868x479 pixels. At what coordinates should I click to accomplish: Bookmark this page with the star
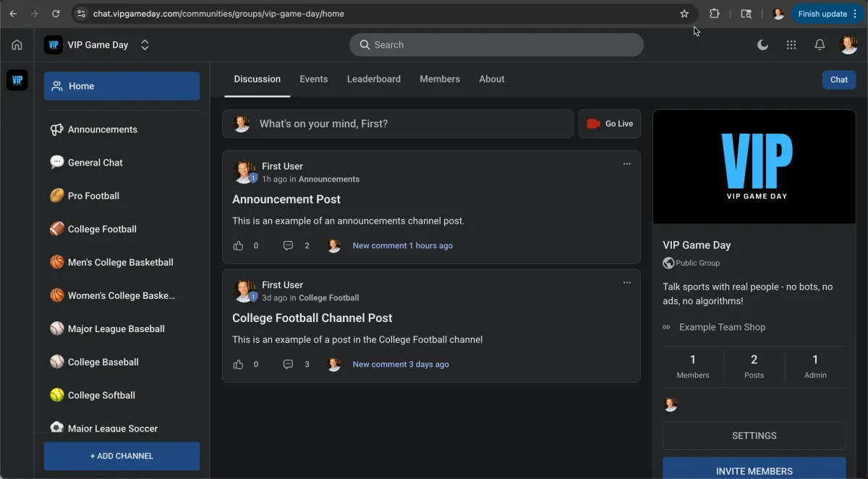[x=684, y=14]
